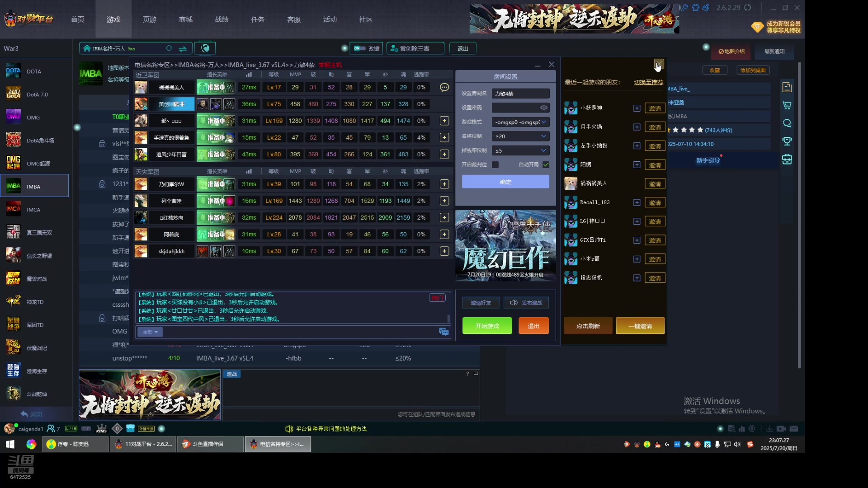The width and height of the screenshot is (868, 488).
Task: Click the 热门 tag in chat area
Action: [437, 298]
